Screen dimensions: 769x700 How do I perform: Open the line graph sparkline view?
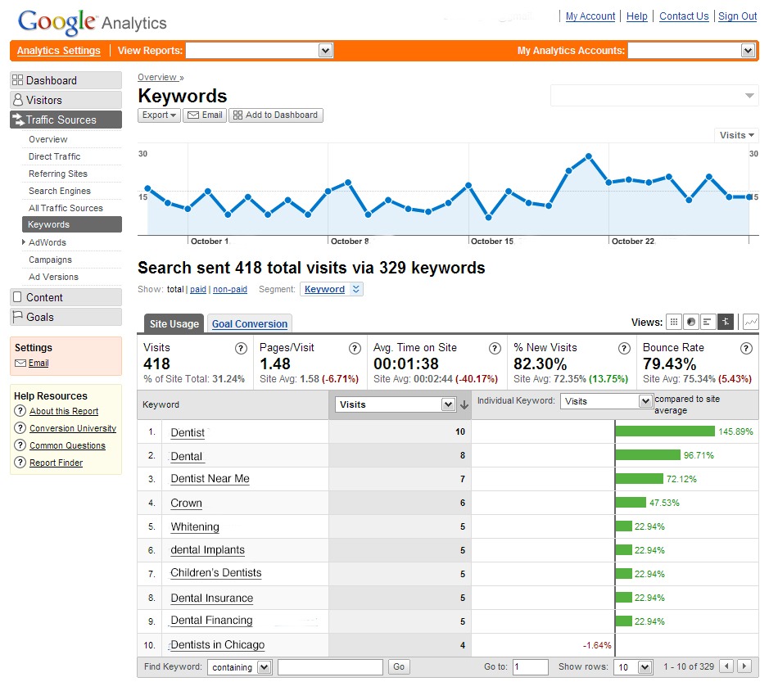[750, 322]
